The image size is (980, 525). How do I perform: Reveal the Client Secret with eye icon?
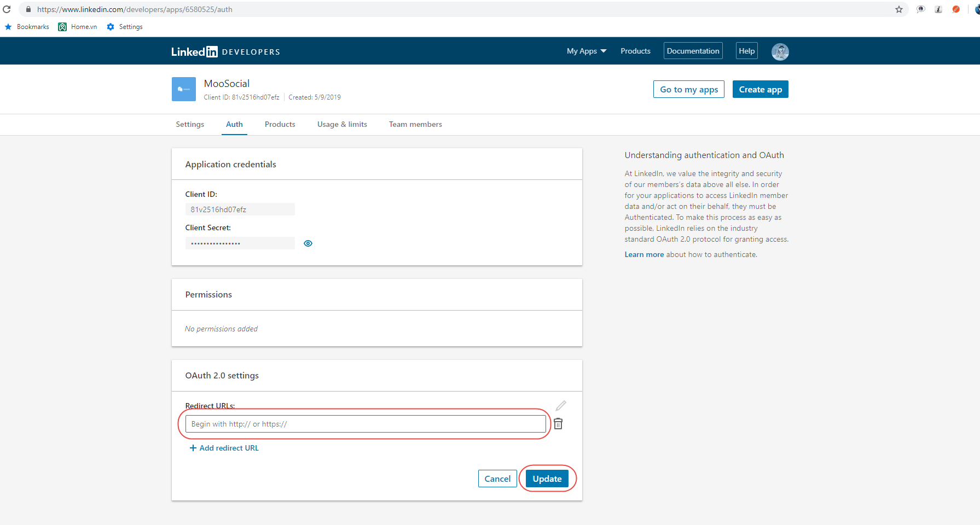(308, 243)
